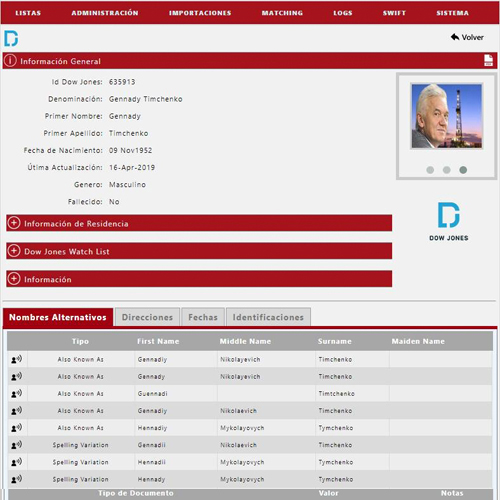Click the person-sound icon on Hennadiy Also Known As row
Screen dimensions: 500x500
coord(17,428)
